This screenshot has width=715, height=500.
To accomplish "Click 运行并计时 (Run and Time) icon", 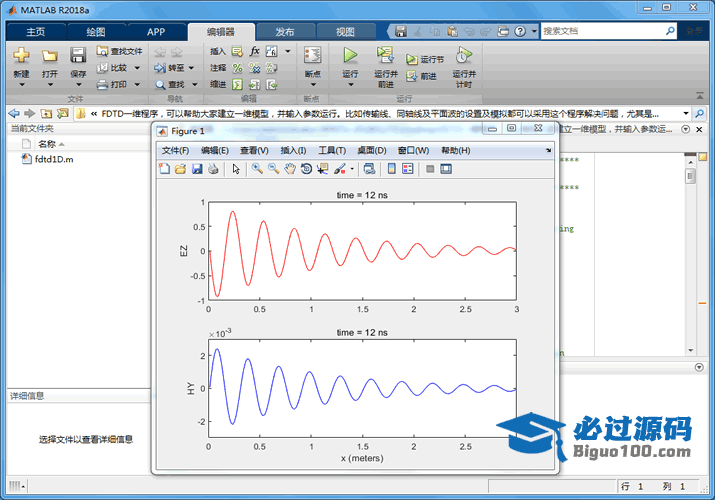I will pos(464,55).
